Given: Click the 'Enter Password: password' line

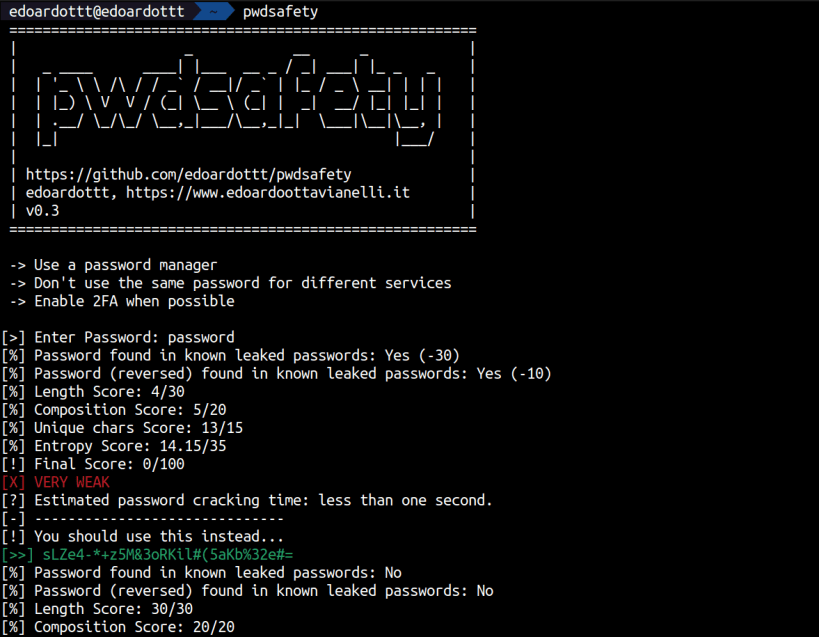Looking at the screenshot, I should [118, 337].
